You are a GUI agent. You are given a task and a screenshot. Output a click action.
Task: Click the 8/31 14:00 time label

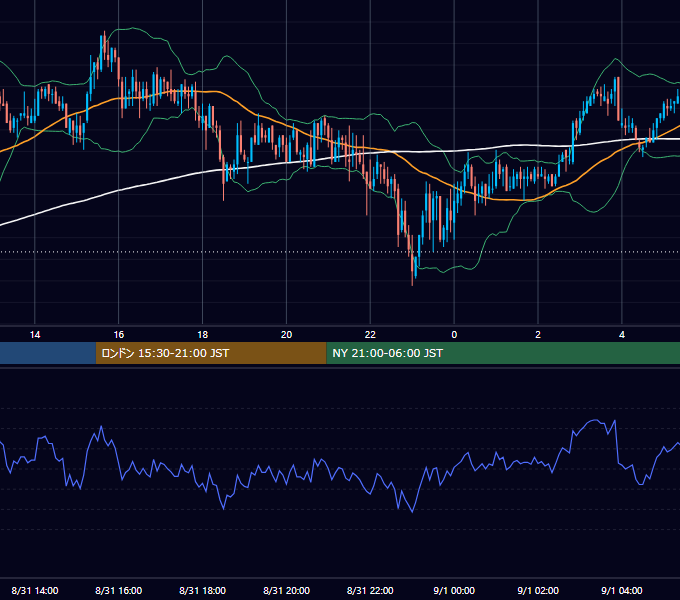pos(35,590)
